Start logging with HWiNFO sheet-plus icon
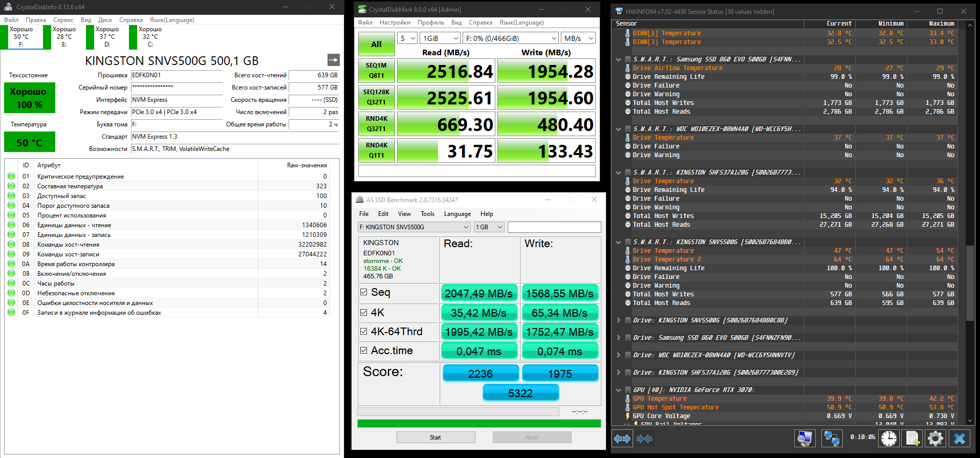Screen dimensions: 980x458 tap(912, 438)
